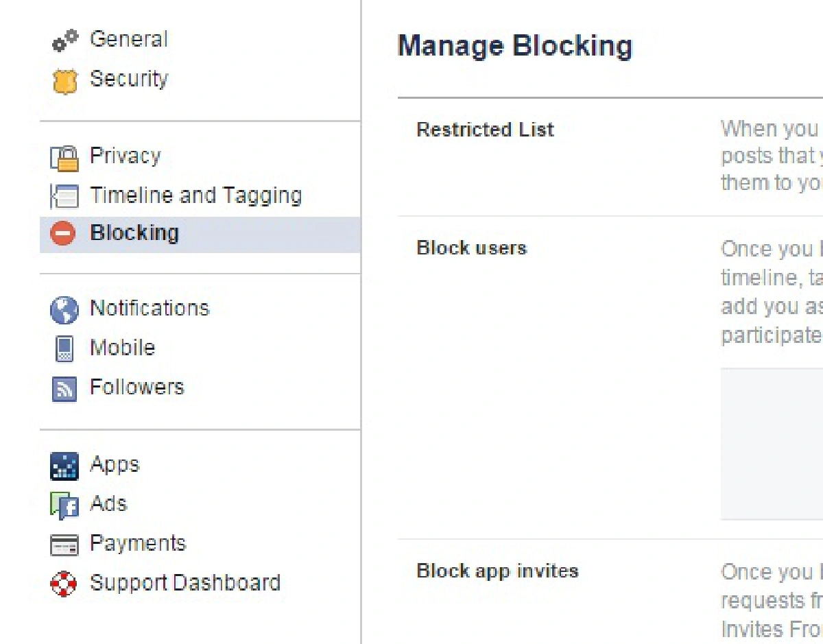The height and width of the screenshot is (644, 823).
Task: Click the Mobile phone icon
Action: [64, 348]
